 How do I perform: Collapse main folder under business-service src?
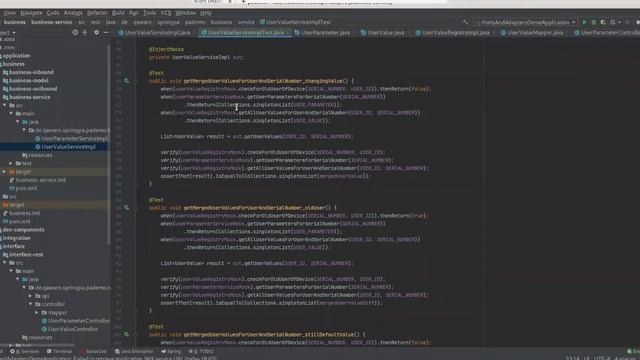(11, 113)
